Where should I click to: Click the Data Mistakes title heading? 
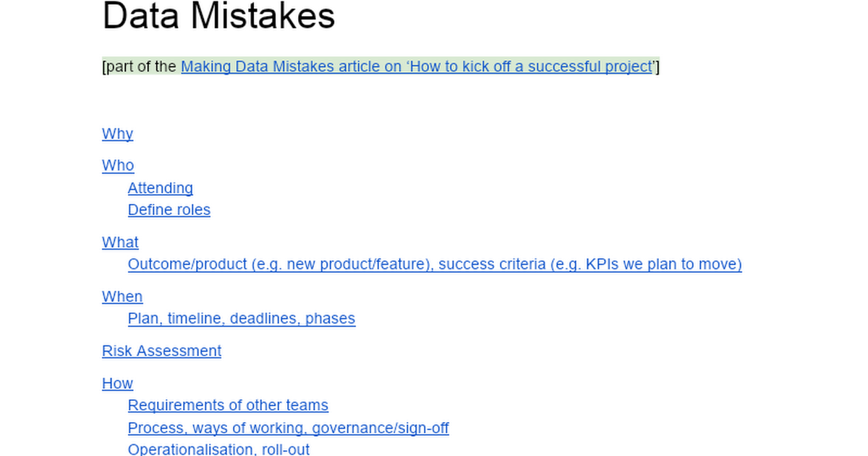pos(218,16)
